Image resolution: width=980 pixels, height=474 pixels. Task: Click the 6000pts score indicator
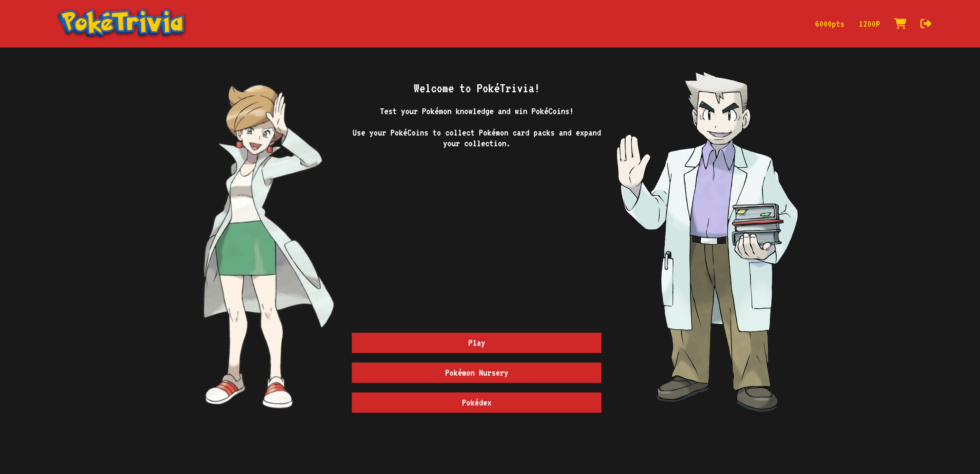pos(830,24)
